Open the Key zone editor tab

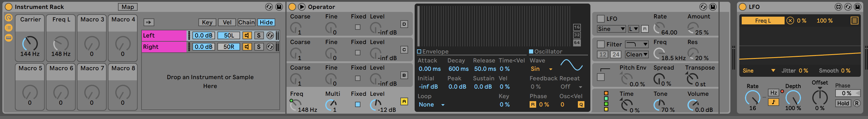207,22
